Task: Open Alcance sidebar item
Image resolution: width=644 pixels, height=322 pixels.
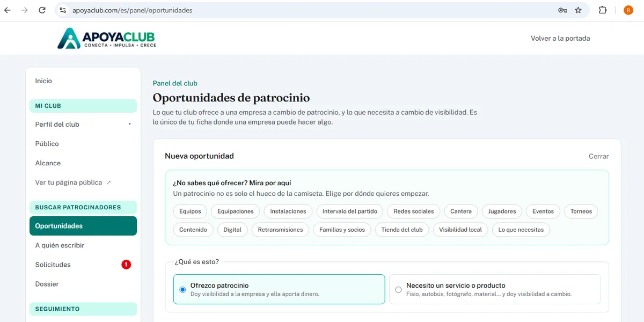Action: [83, 163]
